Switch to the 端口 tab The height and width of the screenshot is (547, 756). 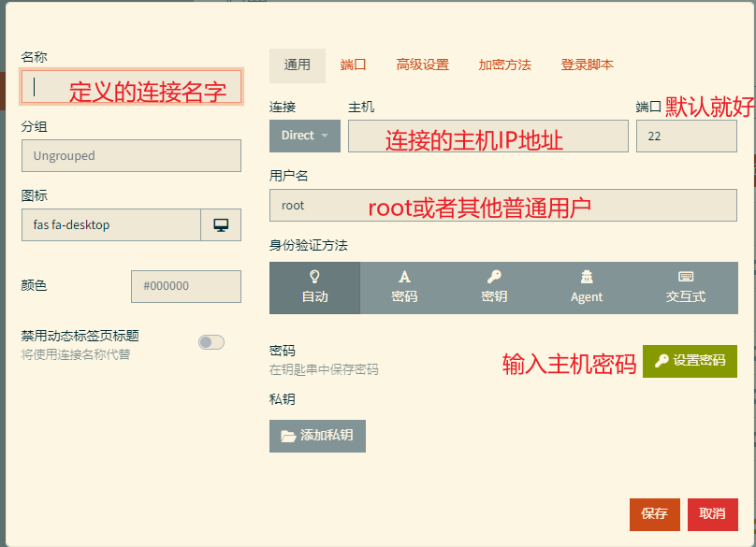pos(354,65)
